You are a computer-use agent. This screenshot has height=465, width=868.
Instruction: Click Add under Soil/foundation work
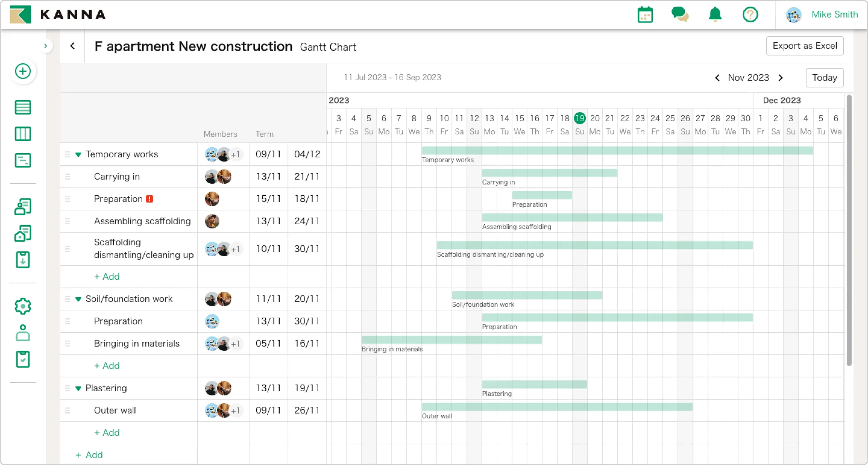click(x=107, y=366)
